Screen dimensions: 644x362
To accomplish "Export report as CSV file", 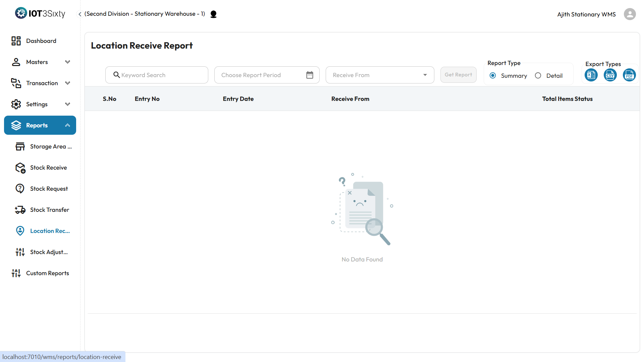I will point(610,75).
